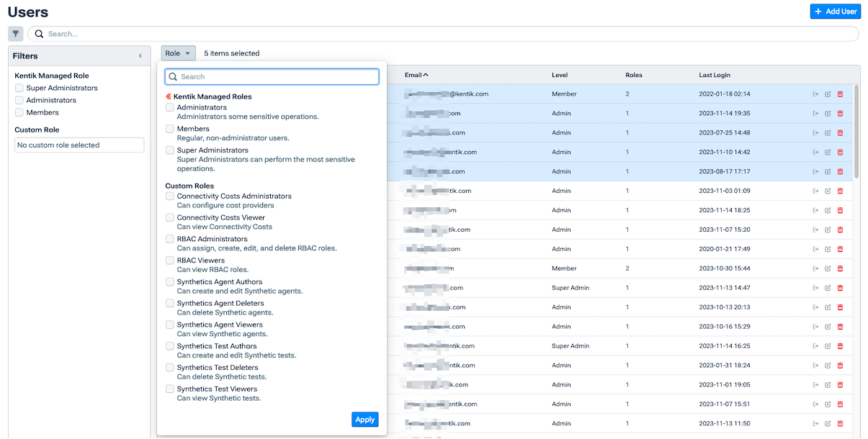The width and height of the screenshot is (868, 439).
Task: Enable the Connectivity Costs Viewer role
Action: point(170,217)
